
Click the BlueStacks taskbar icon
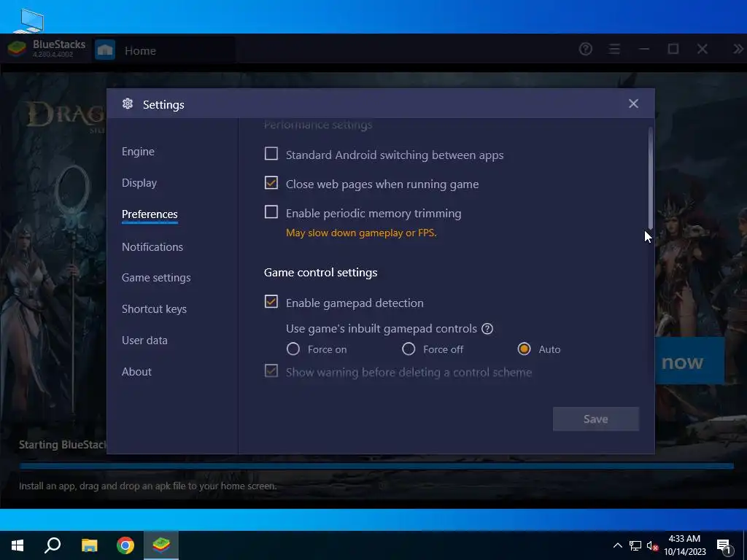point(161,545)
